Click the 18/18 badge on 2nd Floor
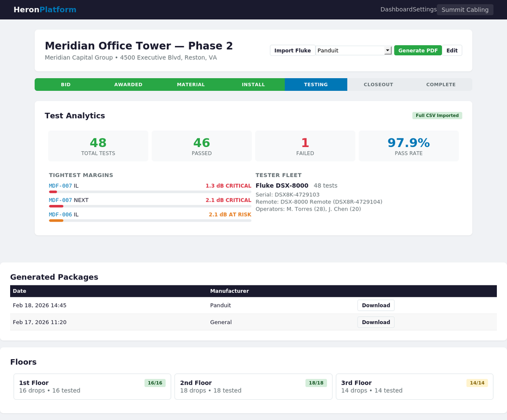Viewport: 507px width, 420px height. click(316, 383)
